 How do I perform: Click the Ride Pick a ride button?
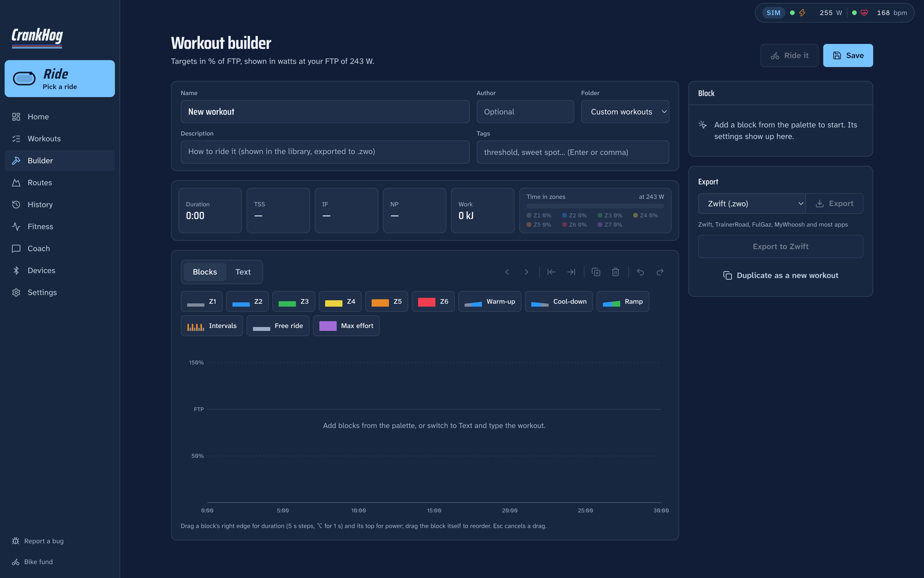pos(59,78)
